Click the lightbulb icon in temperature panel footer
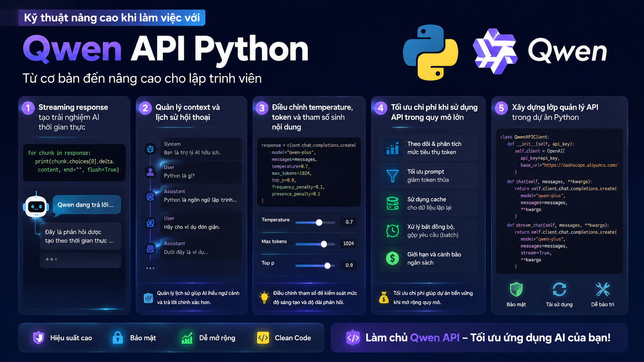This screenshot has height=362, width=644. tap(264, 297)
